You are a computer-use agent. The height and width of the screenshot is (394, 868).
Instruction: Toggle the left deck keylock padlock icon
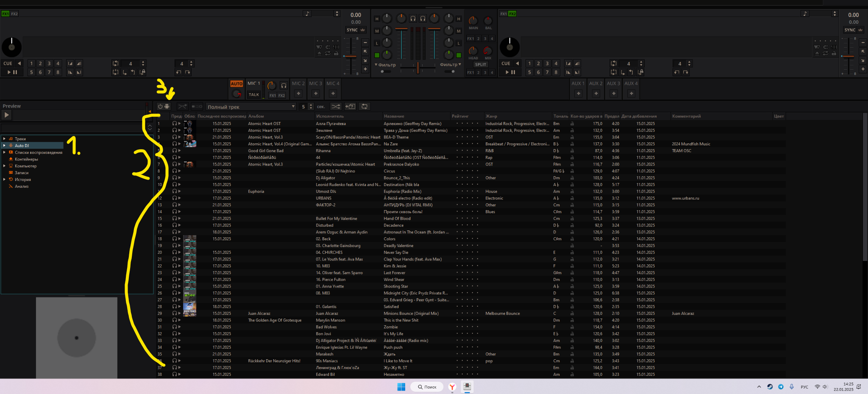(336, 53)
